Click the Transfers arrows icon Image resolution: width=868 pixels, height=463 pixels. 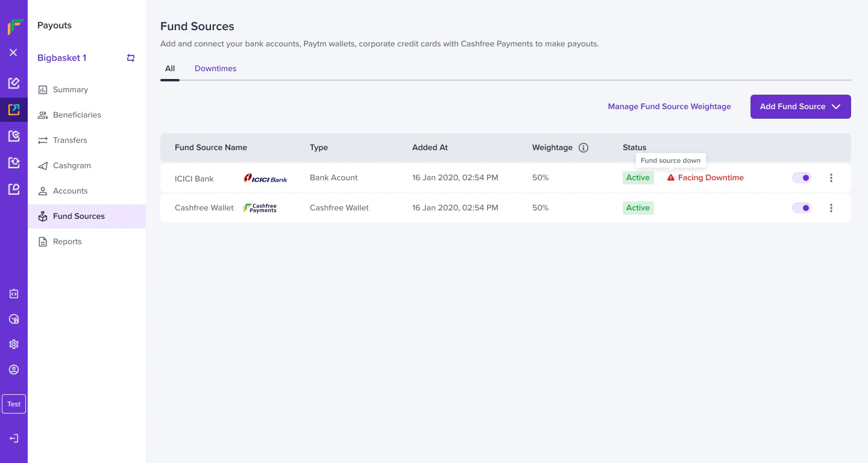43,140
